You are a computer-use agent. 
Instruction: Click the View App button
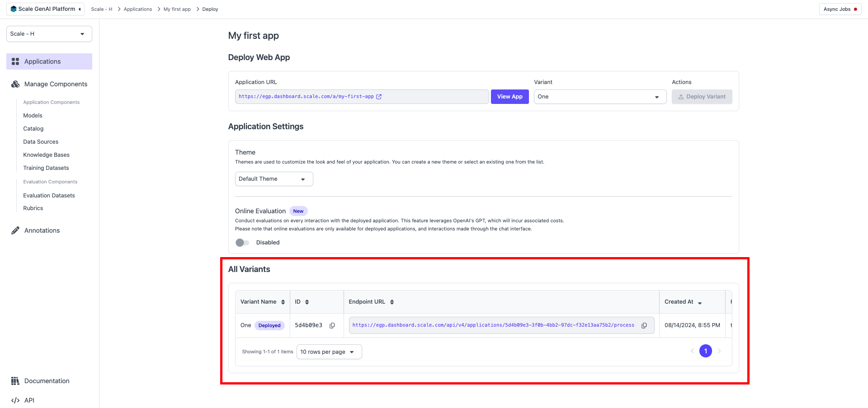point(509,97)
